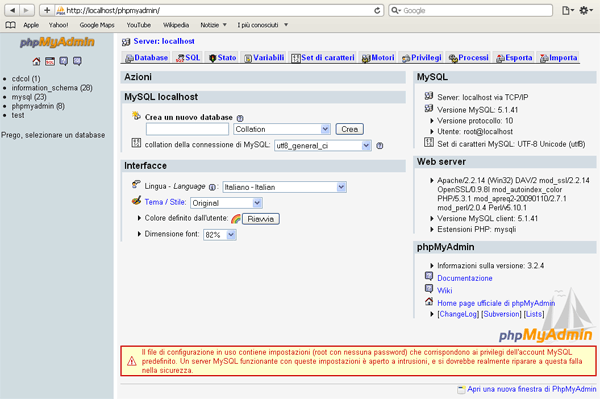Click the new database name field
This screenshot has width=600, height=399.
(x=187, y=129)
